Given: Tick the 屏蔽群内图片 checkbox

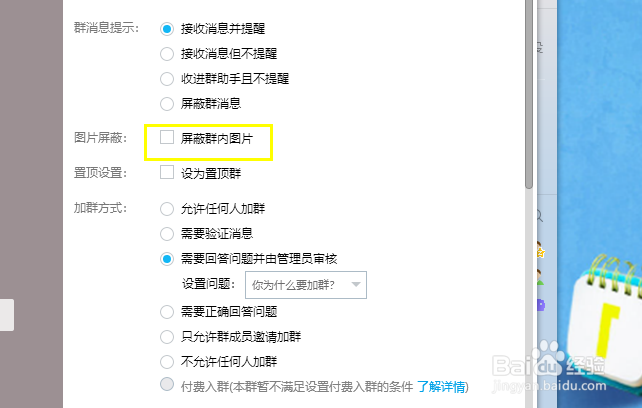Looking at the screenshot, I should pos(167,138).
